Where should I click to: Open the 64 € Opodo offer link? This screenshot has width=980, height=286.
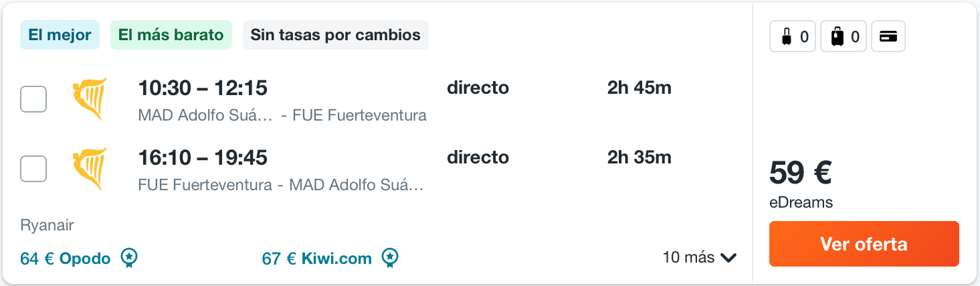click(66, 258)
